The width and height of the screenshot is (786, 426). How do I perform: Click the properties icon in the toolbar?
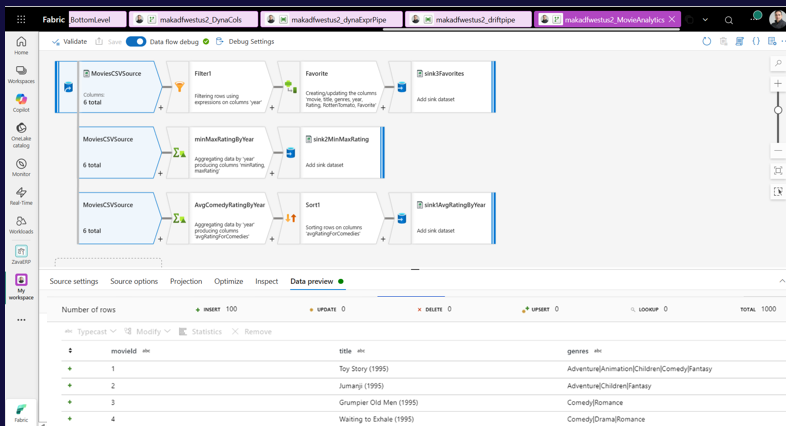pos(772,41)
